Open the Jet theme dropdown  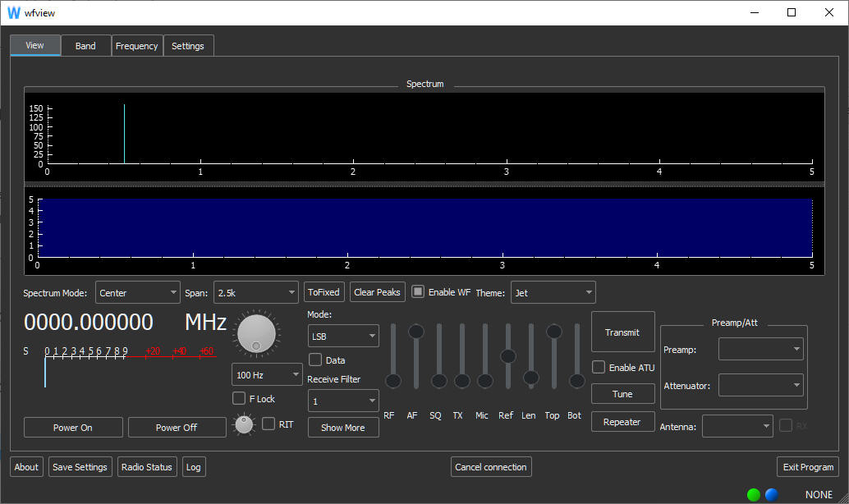tap(553, 292)
